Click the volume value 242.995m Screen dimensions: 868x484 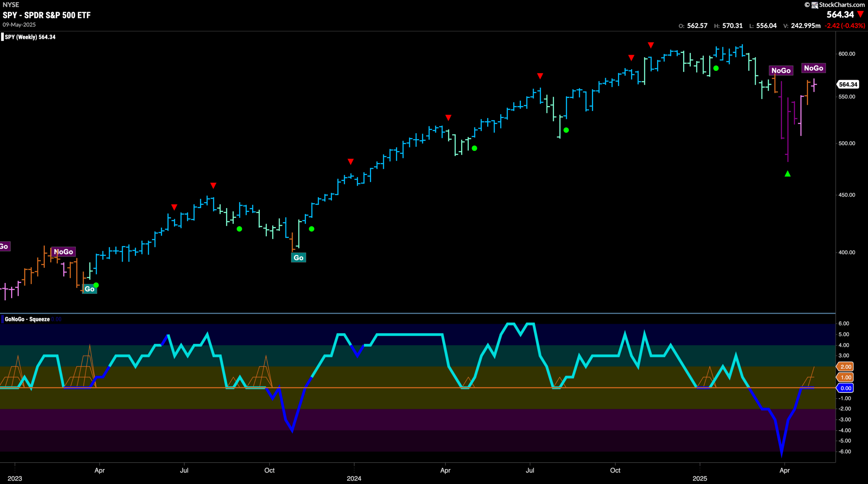point(806,26)
